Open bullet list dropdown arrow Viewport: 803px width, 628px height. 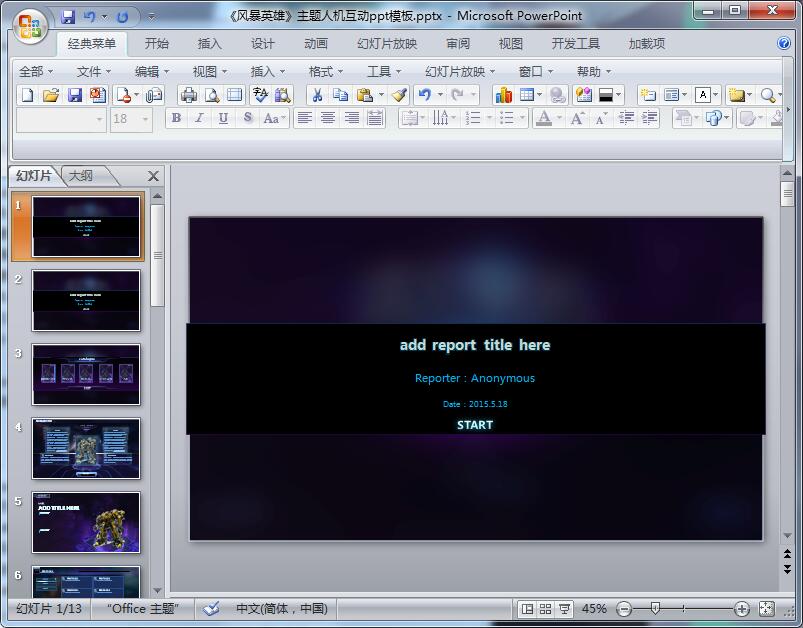coord(522,118)
